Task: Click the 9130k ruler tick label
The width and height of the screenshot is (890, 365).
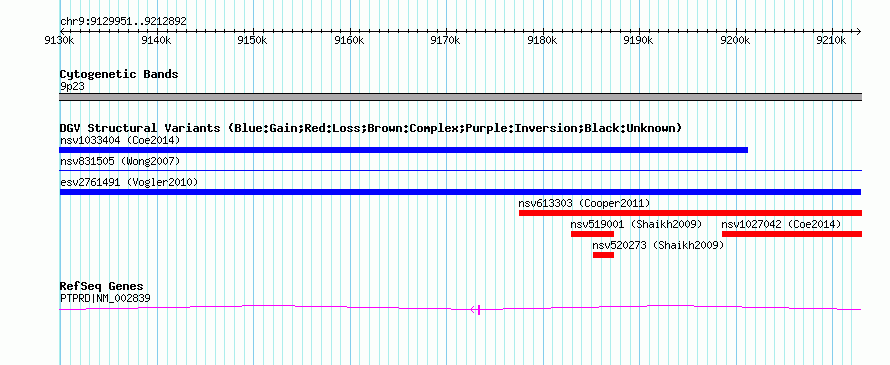Action: point(60,41)
